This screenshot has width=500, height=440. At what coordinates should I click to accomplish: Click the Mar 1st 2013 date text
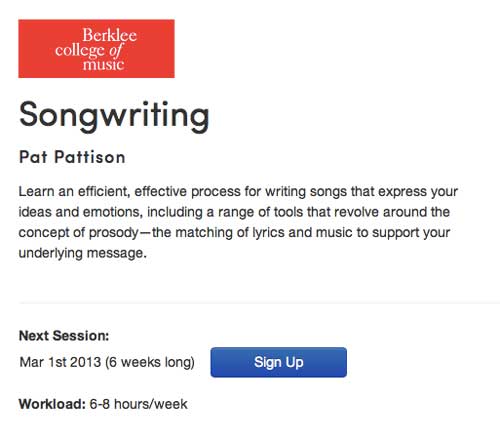60,362
